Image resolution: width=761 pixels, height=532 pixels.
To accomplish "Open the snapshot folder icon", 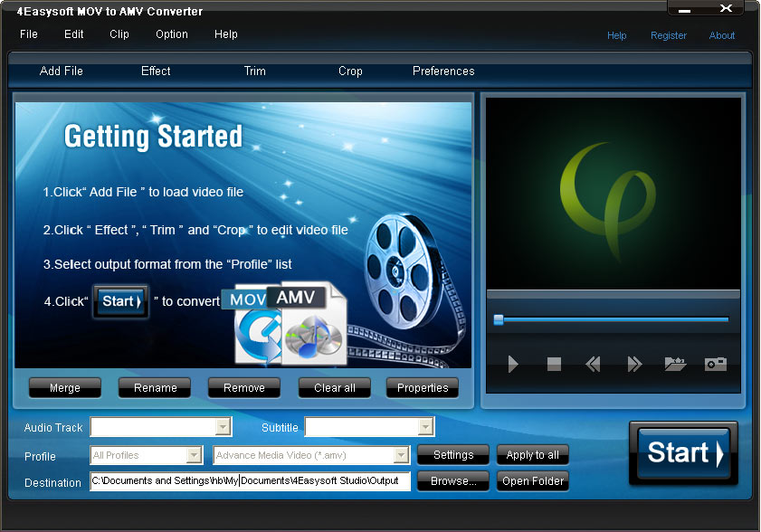I will 674,364.
